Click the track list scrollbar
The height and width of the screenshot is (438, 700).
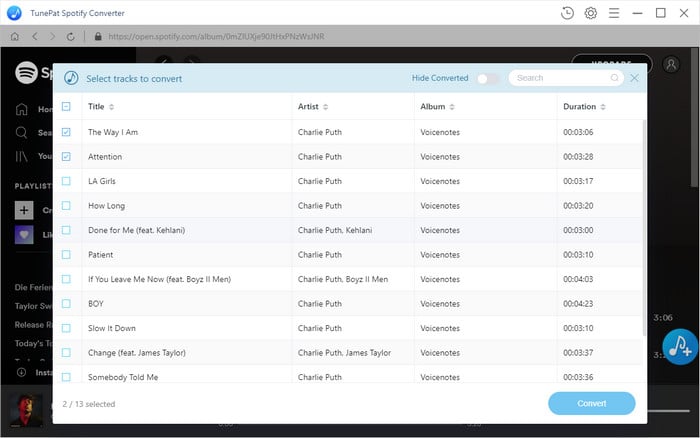[644, 228]
